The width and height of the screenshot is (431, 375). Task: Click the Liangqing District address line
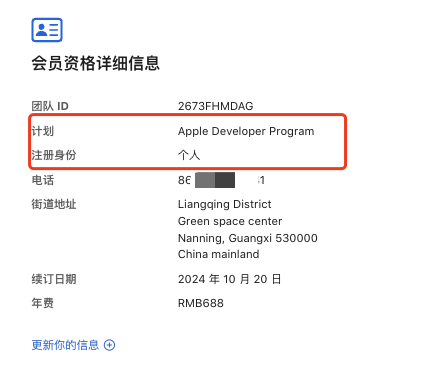click(225, 204)
